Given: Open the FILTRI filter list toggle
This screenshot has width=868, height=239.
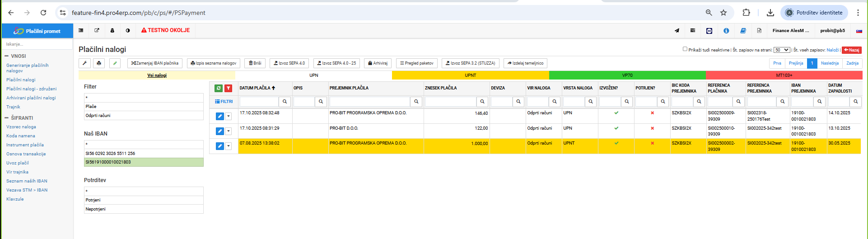Looking at the screenshot, I should pos(224,102).
